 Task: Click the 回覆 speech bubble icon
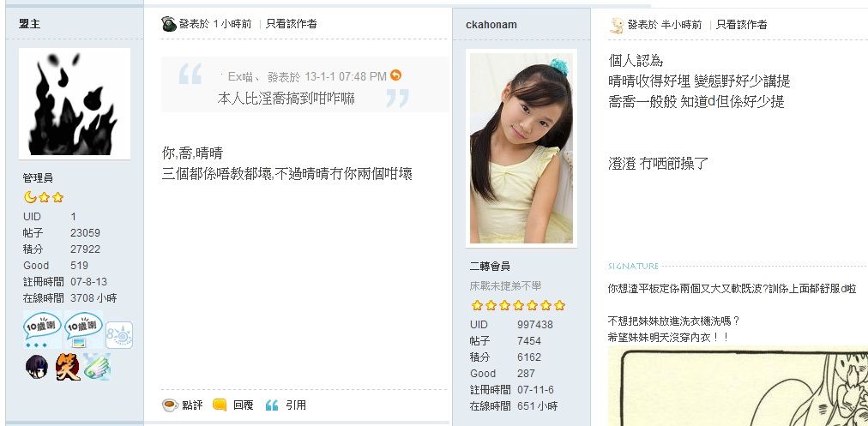pyautogui.click(x=220, y=405)
